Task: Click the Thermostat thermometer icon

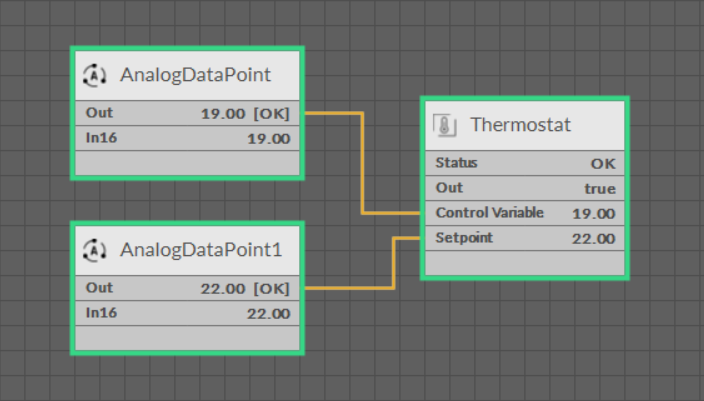Action: (x=445, y=125)
